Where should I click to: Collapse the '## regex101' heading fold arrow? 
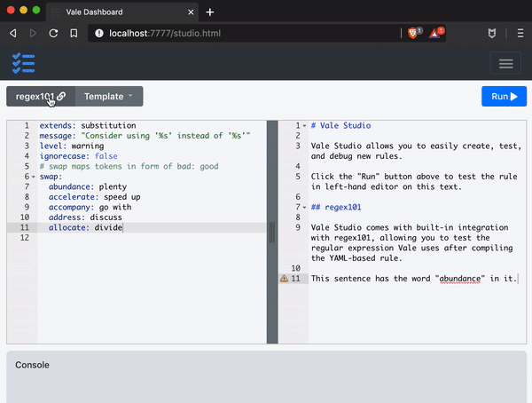304,208
